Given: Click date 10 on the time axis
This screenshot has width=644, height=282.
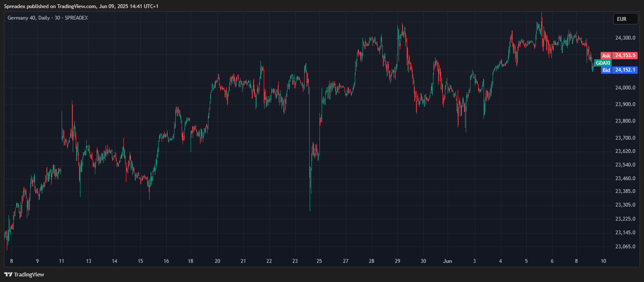Looking at the screenshot, I should [x=603, y=261].
